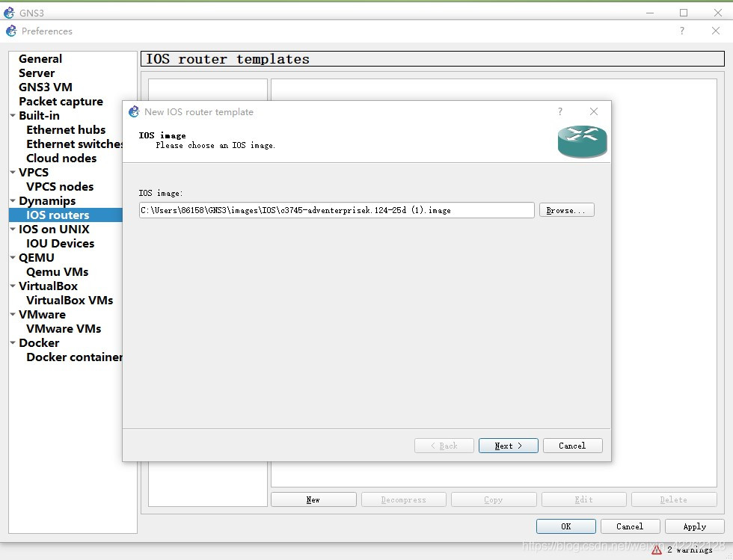The image size is (733, 560).
Task: Collapse the VPCS tree section
Action: point(13,172)
